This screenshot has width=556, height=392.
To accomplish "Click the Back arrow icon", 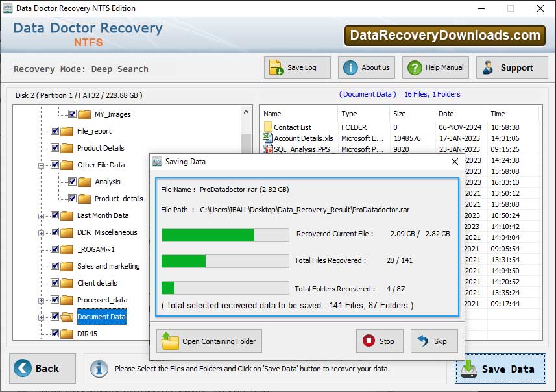I will click(23, 368).
